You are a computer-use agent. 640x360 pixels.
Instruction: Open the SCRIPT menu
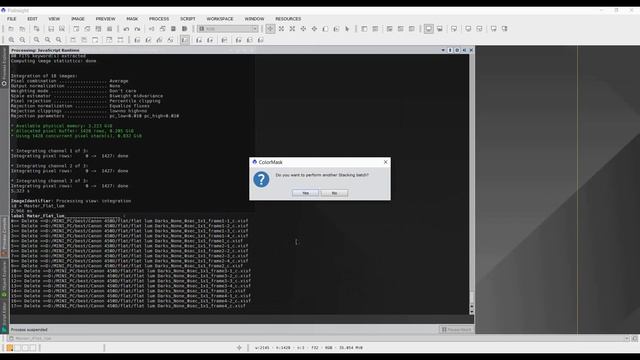(188, 19)
